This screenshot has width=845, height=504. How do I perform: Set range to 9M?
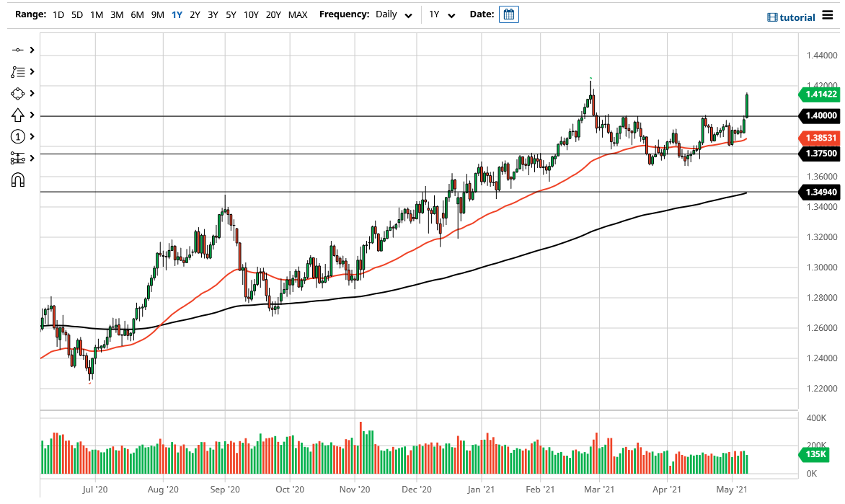(157, 14)
